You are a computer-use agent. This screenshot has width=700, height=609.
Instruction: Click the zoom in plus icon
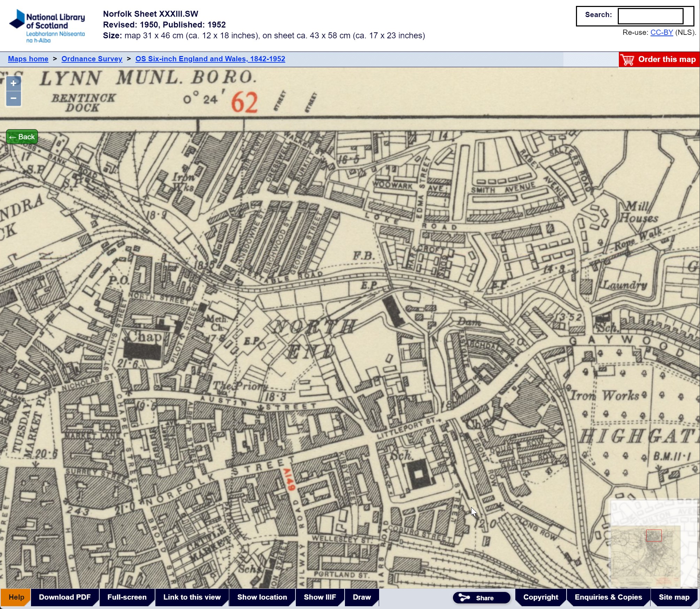pyautogui.click(x=13, y=84)
